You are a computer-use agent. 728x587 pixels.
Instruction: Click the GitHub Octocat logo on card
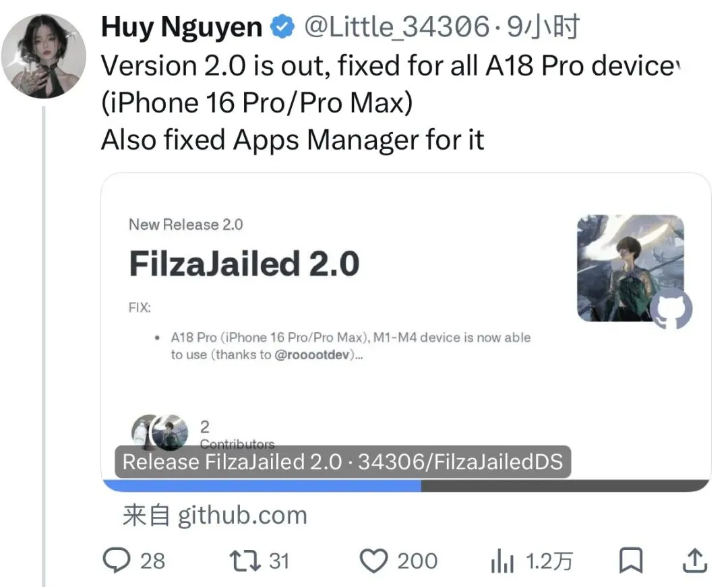671,308
